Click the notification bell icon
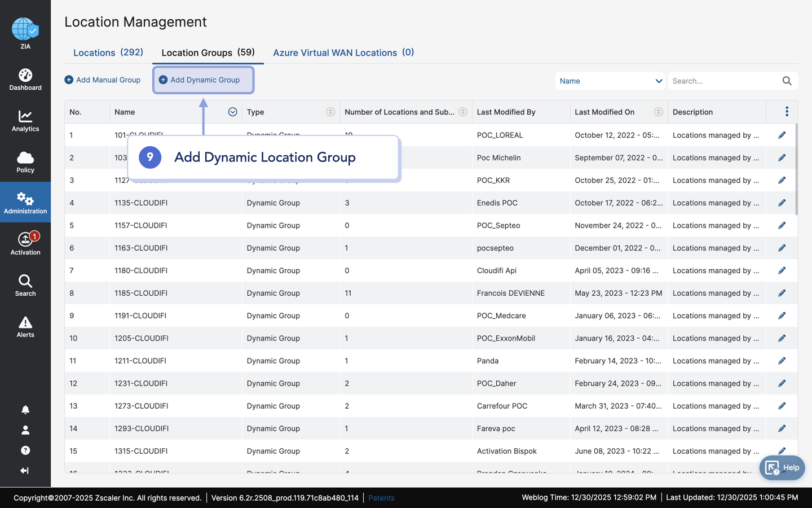The height and width of the screenshot is (508, 812). coord(25,410)
